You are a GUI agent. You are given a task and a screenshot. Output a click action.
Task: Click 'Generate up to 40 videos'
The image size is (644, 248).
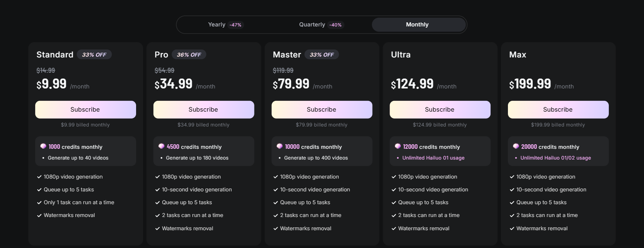(x=78, y=158)
